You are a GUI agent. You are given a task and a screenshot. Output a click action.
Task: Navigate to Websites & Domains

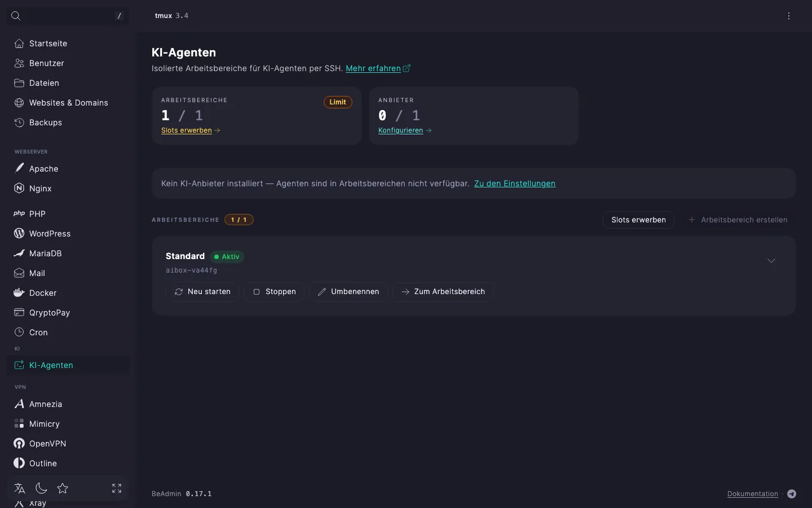click(68, 103)
